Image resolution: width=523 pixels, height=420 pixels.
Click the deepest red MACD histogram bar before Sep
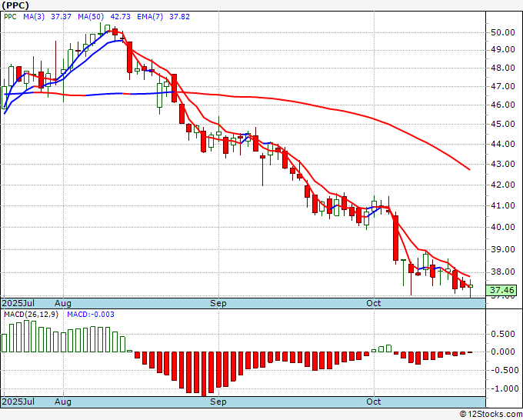204,374
